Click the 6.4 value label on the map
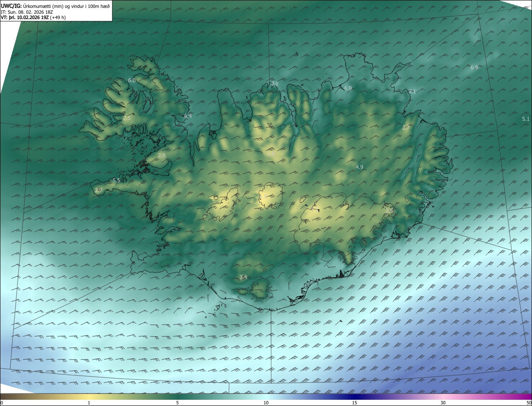This screenshot has width=532, height=406. pos(188,116)
